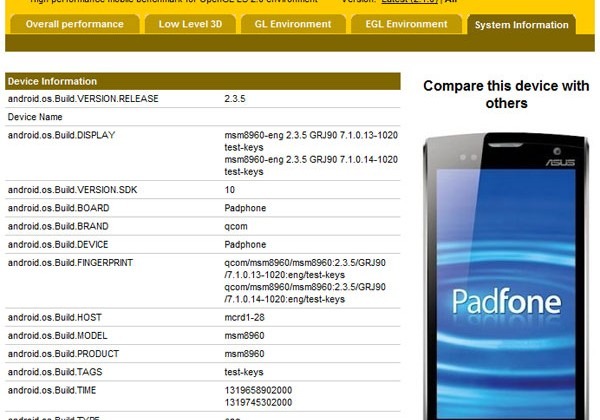The width and height of the screenshot is (600, 420).
Task: Click the BOARD value Padphone
Action: (245, 208)
